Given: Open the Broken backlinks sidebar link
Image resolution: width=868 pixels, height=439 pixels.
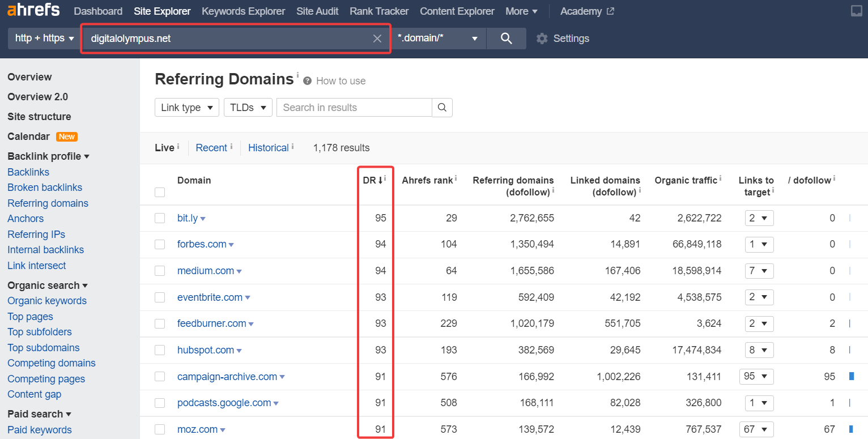Looking at the screenshot, I should [45, 187].
